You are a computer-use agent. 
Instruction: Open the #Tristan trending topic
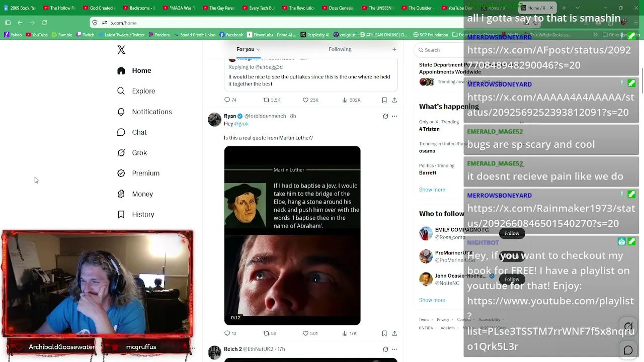[429, 129]
